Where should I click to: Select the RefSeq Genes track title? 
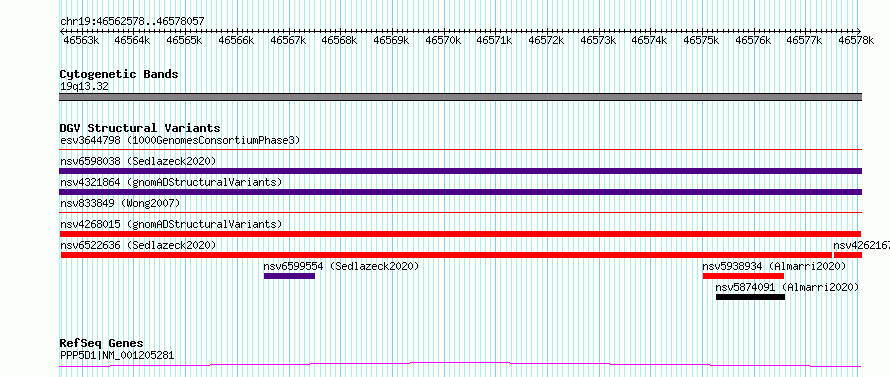(x=102, y=344)
